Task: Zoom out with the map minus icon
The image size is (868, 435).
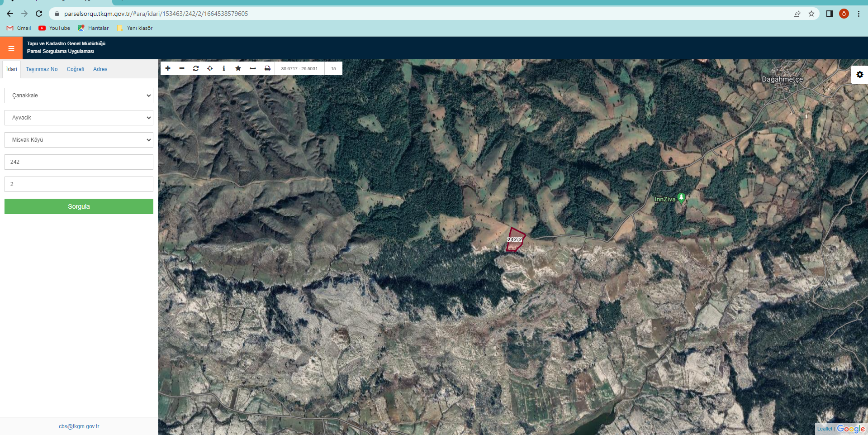Action: point(182,68)
